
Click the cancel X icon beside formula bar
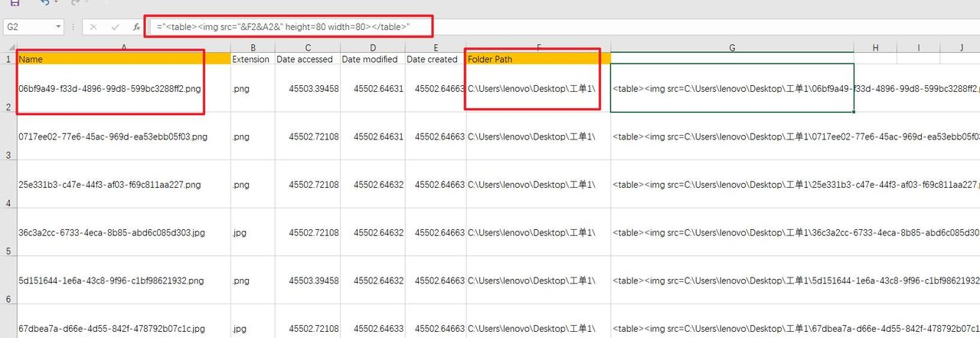pos(93,27)
